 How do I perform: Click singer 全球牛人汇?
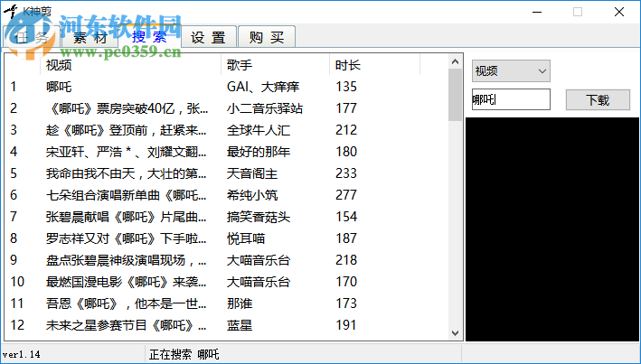point(259,130)
